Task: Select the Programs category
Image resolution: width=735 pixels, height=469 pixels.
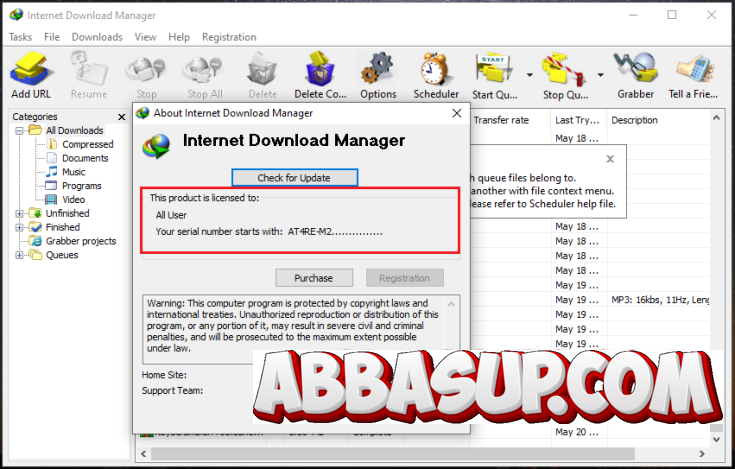Action: [x=82, y=186]
